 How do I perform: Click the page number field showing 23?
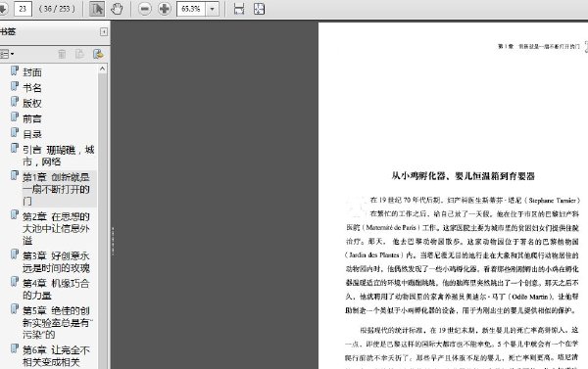23,9
